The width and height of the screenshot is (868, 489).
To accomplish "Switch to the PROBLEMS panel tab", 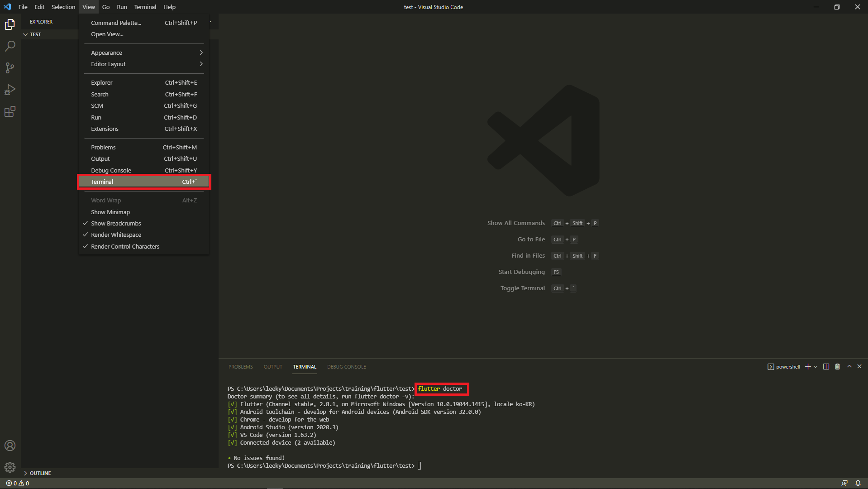I will (x=241, y=367).
